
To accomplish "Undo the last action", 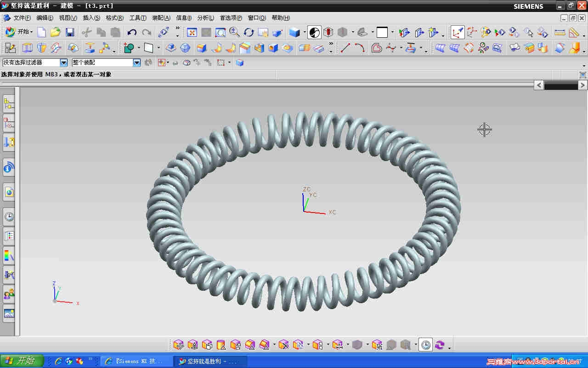I will click(x=132, y=32).
